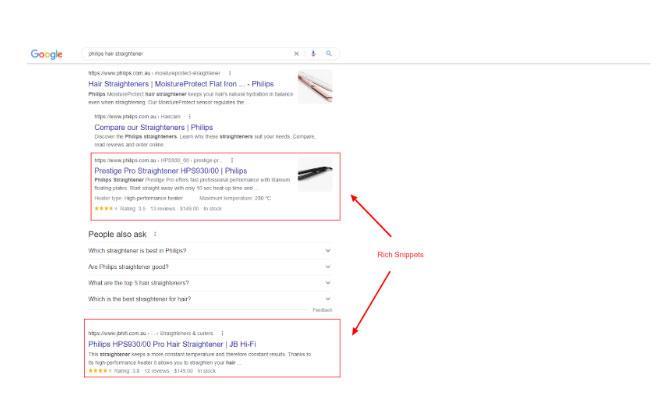Viewport: 665px width, 413px height.
Task: Expand Are Philips straightener good?
Action: [210, 267]
